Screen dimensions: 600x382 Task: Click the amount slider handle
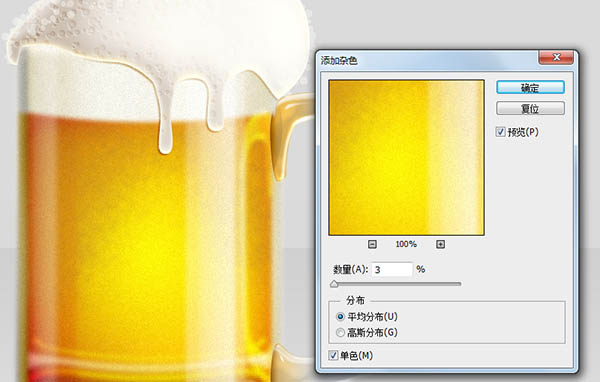coord(334,284)
